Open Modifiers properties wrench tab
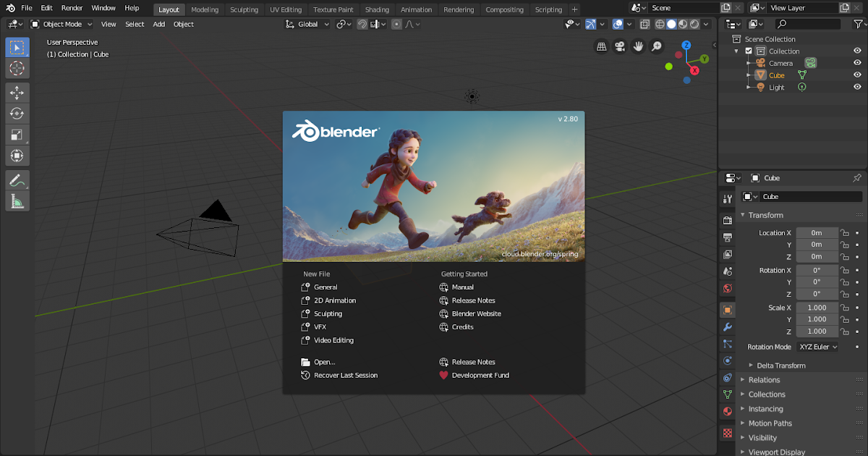Image resolution: width=868 pixels, height=456 pixels. click(x=728, y=327)
